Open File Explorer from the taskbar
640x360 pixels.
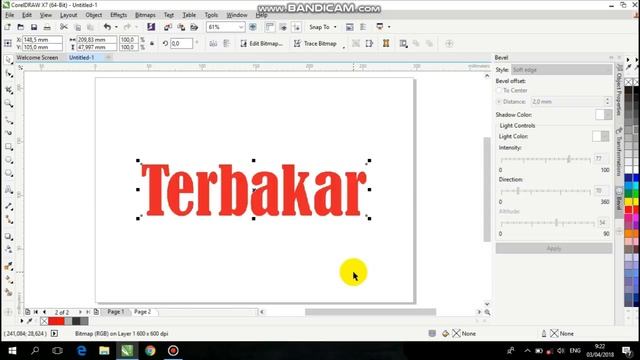coord(104,351)
